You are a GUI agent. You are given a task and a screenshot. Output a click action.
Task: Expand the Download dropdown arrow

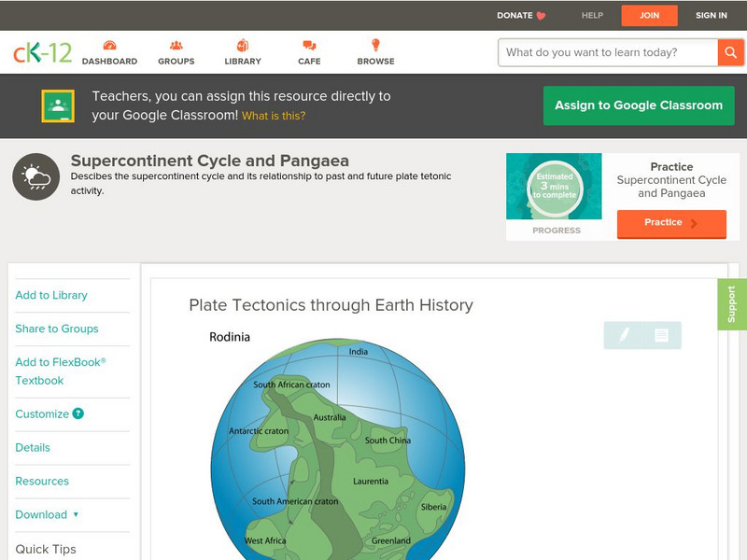(x=76, y=514)
